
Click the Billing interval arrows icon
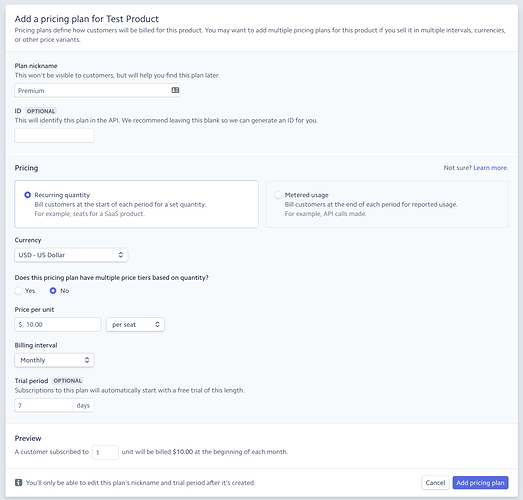tap(87, 360)
